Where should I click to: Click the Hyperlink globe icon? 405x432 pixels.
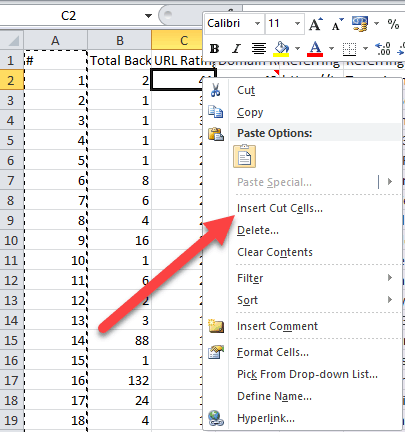pos(216,418)
